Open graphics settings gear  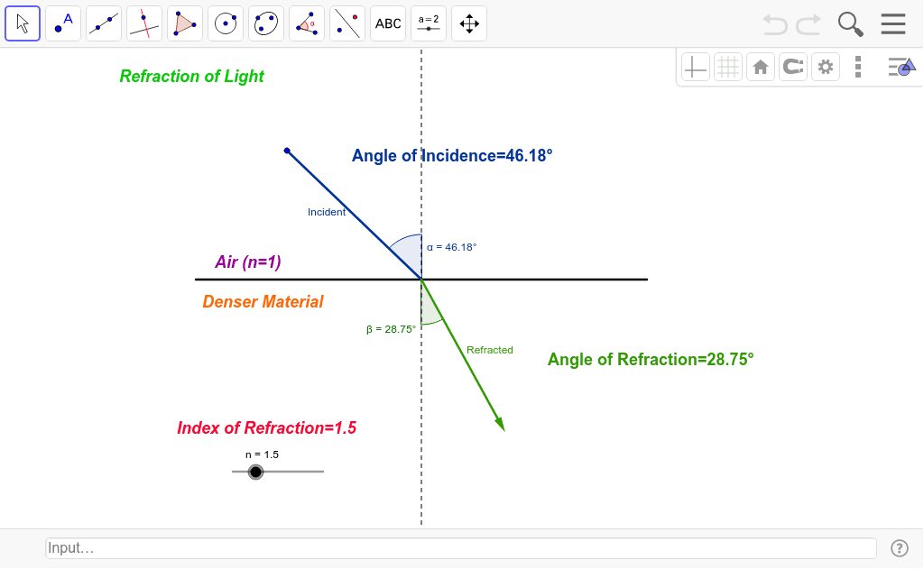pos(826,67)
